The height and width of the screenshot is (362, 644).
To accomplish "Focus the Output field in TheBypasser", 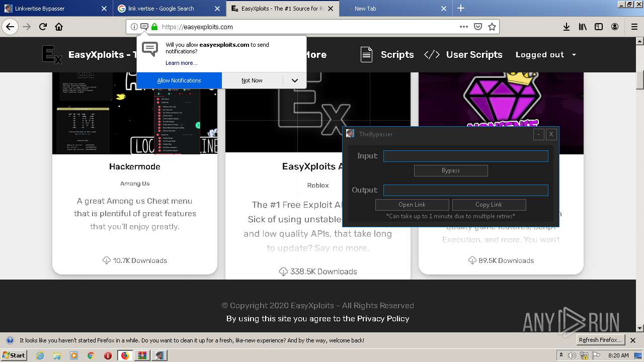I will (x=466, y=190).
